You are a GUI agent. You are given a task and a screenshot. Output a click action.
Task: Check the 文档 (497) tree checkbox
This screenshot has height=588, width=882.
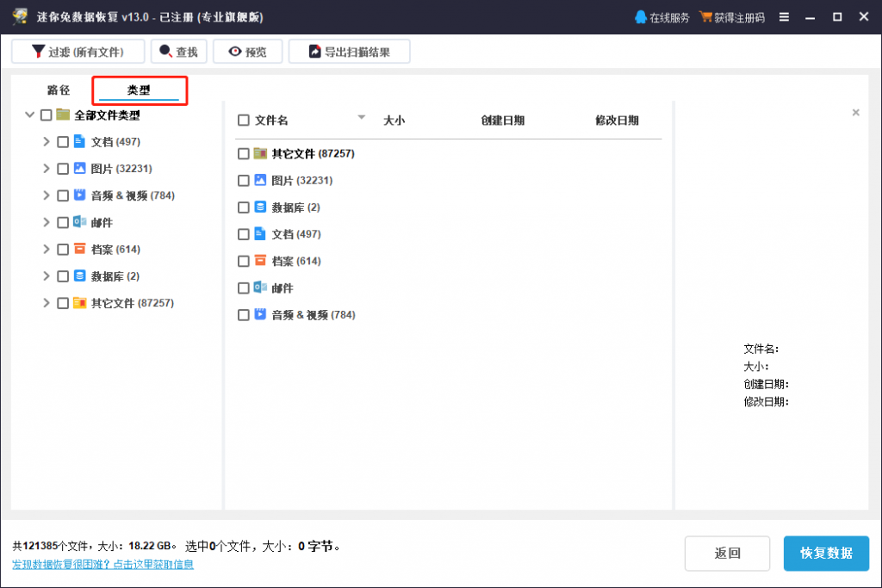63,142
